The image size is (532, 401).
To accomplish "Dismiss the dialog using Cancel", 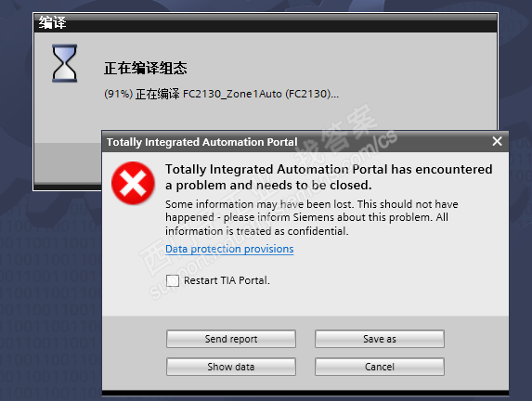I will click(380, 367).
